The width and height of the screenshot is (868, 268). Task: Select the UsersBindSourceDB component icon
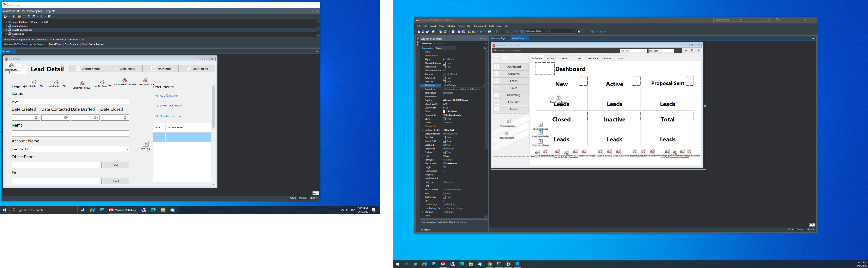tap(102, 82)
